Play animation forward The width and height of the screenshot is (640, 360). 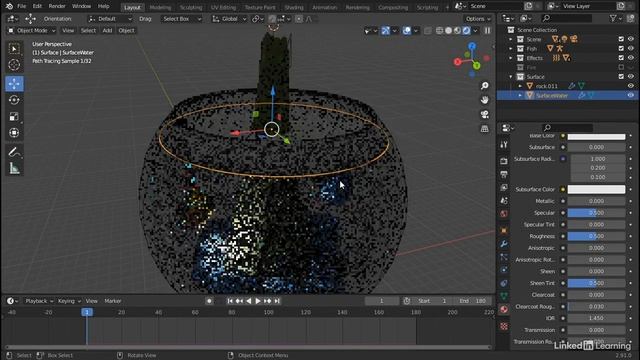258,301
